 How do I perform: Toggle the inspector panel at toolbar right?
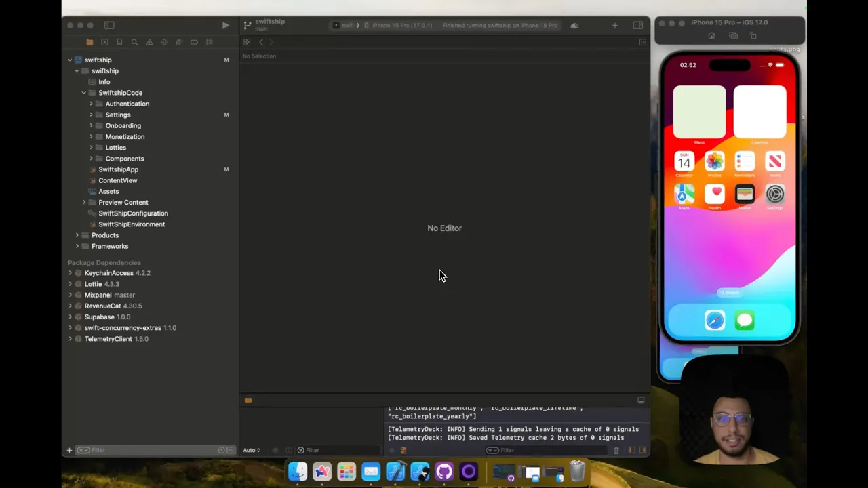coord(637,25)
